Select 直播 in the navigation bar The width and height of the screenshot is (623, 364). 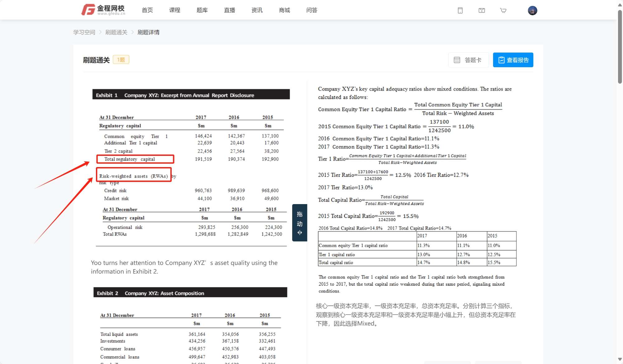[x=230, y=10]
